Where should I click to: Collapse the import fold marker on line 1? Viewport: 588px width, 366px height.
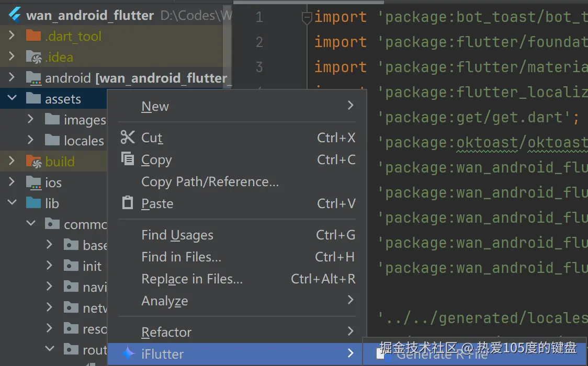pos(307,17)
